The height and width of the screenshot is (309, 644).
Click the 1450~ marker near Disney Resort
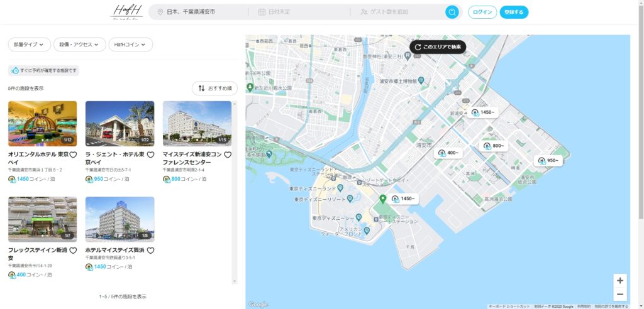point(403,198)
